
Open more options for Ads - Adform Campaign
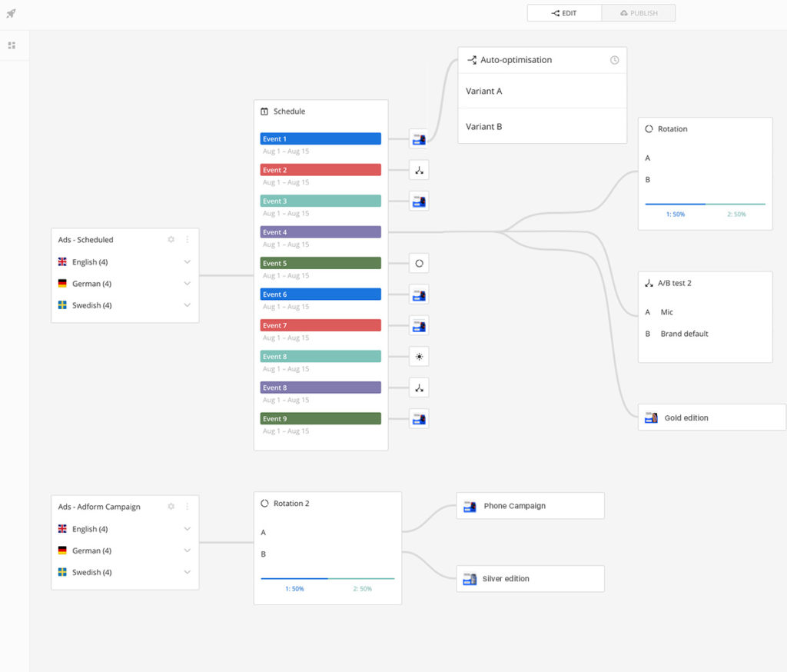(188, 506)
